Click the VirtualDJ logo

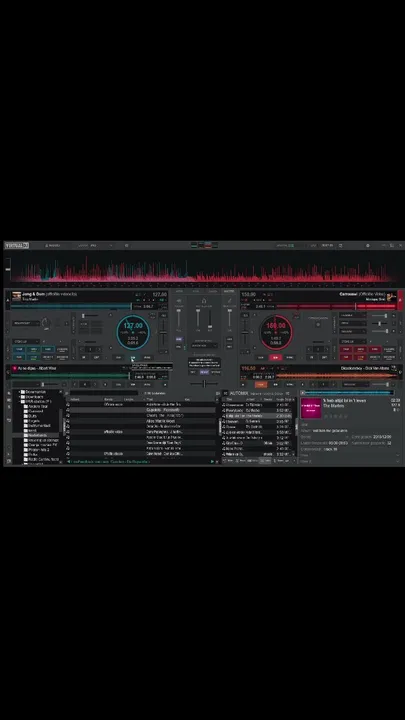point(17,246)
